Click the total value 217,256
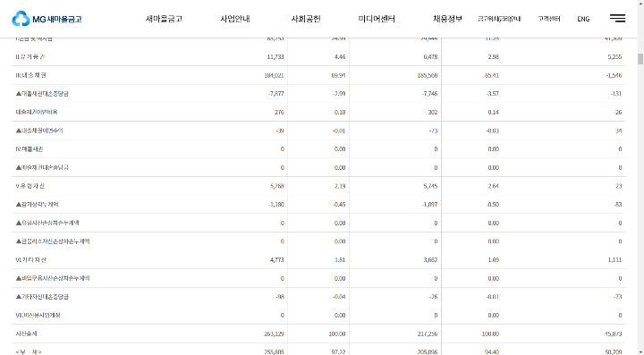 pos(428,334)
